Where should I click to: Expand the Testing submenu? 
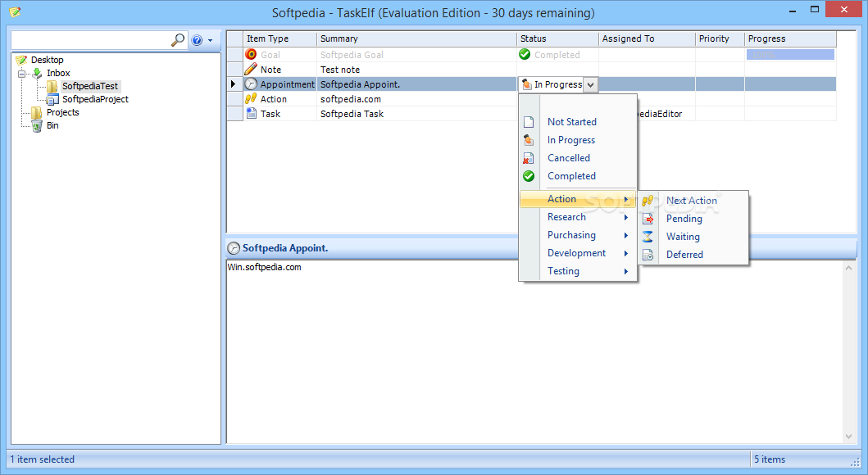[578, 271]
